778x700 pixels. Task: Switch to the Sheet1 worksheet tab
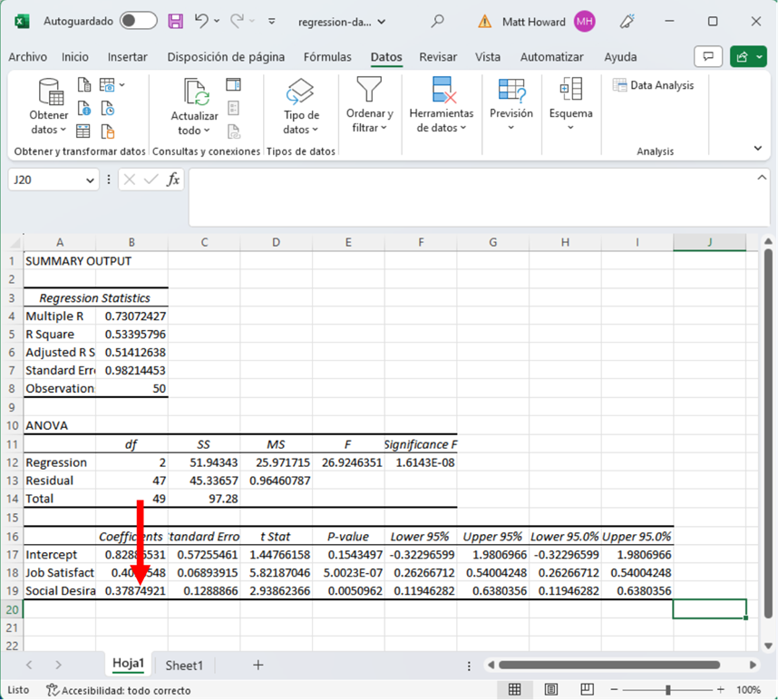point(184,666)
